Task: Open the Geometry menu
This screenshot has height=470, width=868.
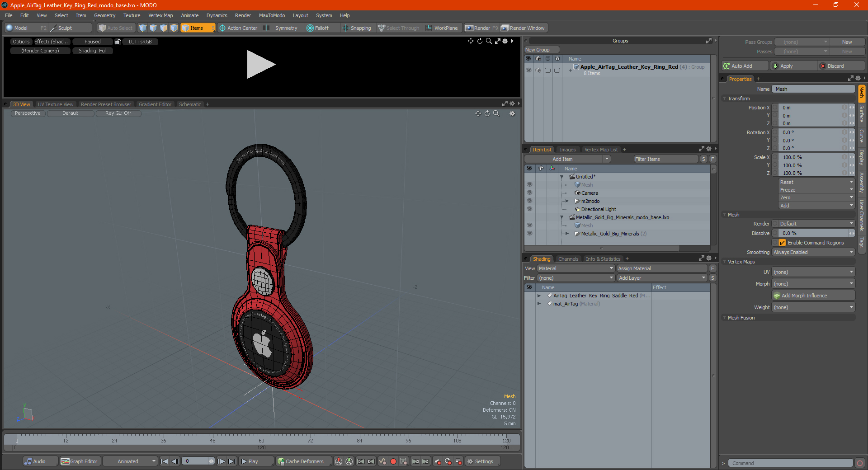Action: [x=104, y=15]
